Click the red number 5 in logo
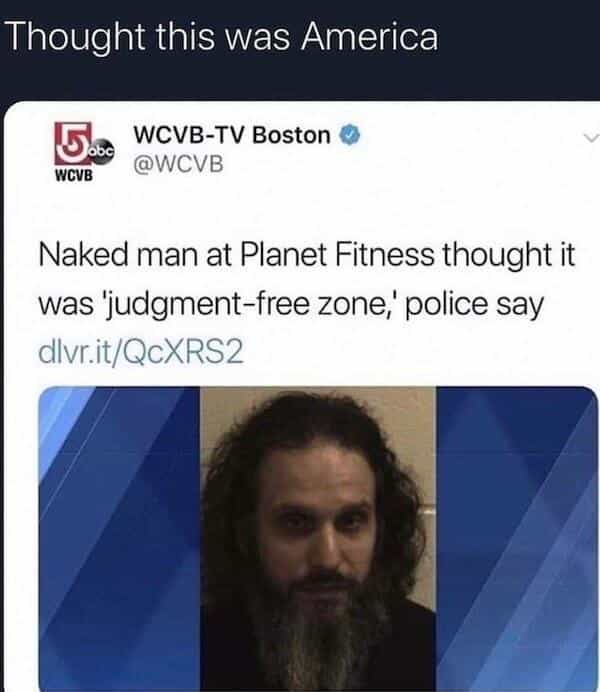600x692 pixels. pyautogui.click(x=73, y=143)
